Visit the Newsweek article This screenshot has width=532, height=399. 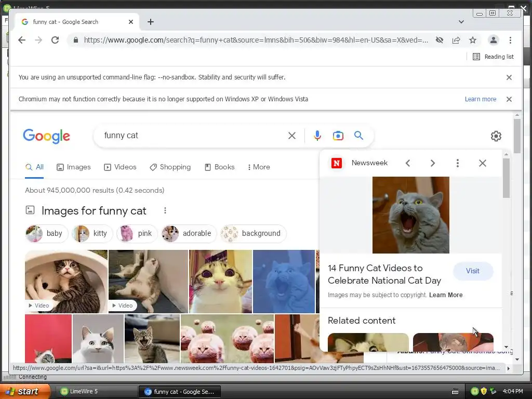tap(473, 271)
